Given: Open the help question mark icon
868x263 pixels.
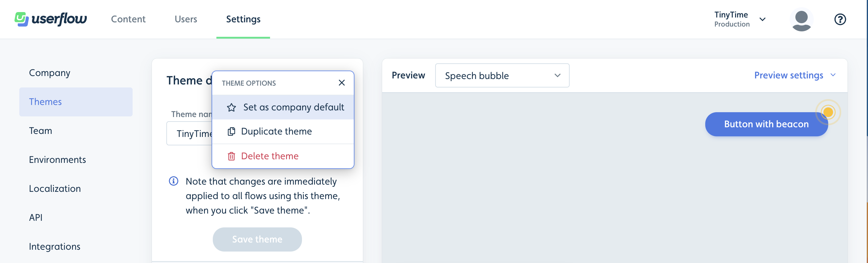Looking at the screenshot, I should point(840,19).
